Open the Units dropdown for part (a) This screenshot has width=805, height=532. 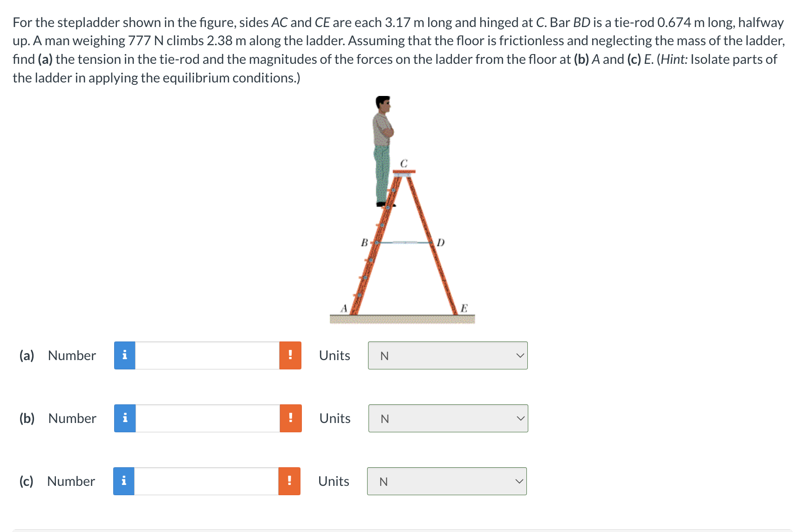click(447, 355)
